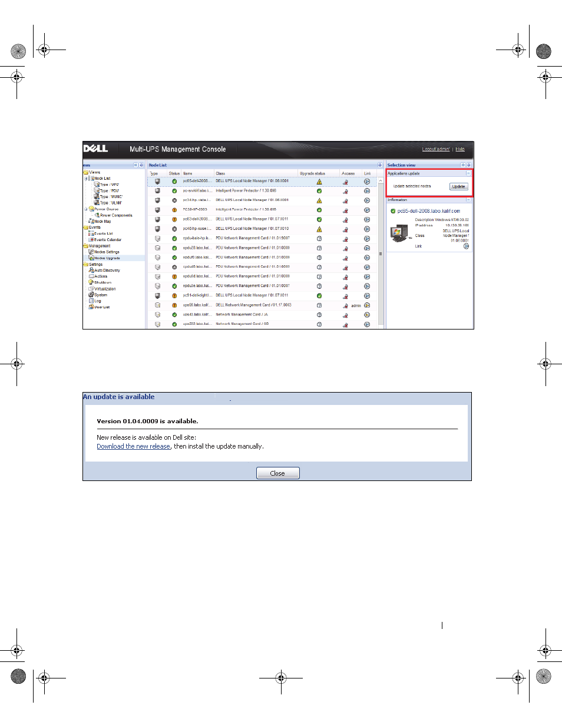Click access icon for pc-arvklif row
Screen dimensions: 562x728
click(x=346, y=191)
